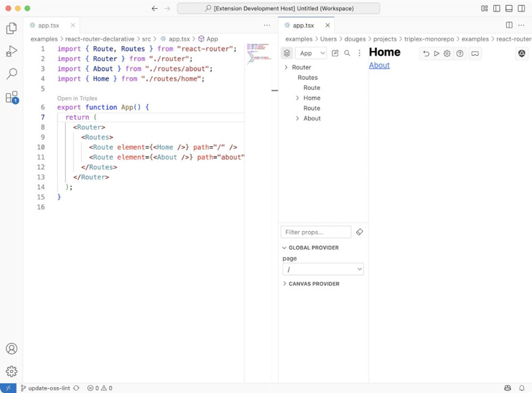Open the App component dropdown
532x393 pixels.
point(311,53)
